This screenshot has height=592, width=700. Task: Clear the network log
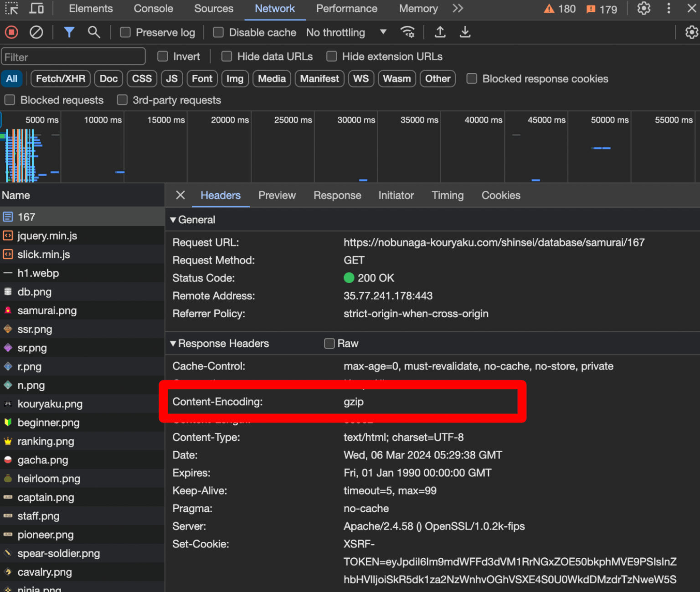pos(36,32)
